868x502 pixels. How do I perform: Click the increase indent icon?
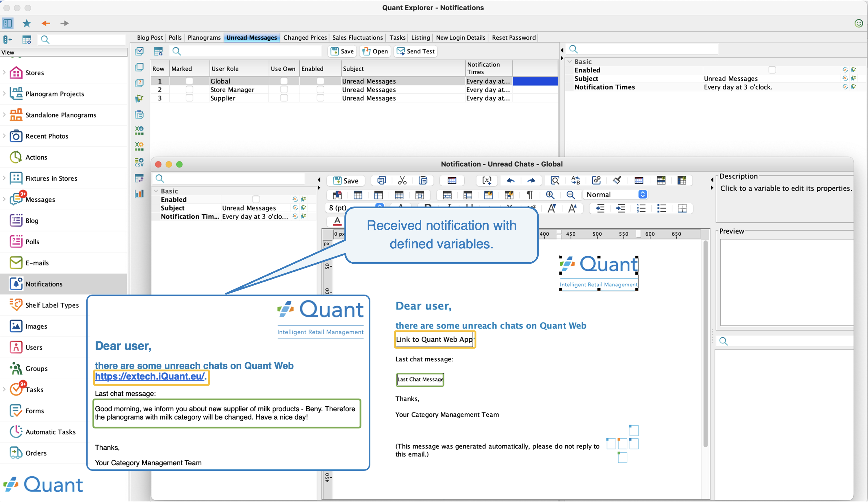coord(621,208)
